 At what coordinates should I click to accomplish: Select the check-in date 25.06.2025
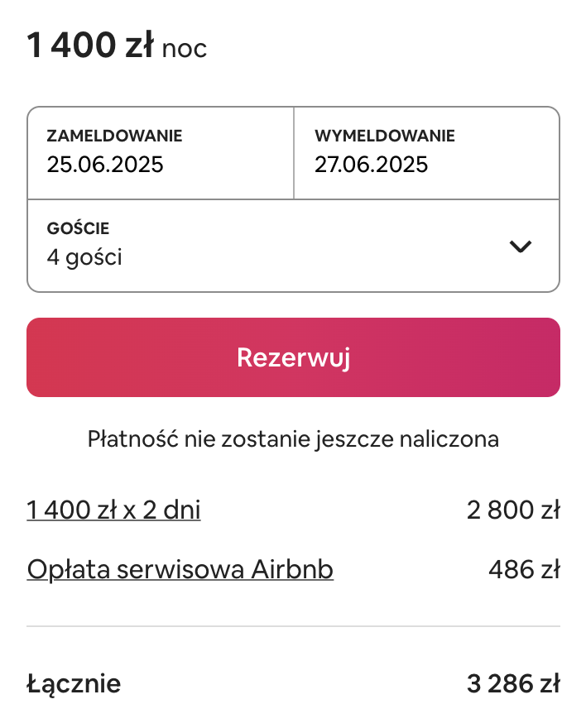pos(105,165)
